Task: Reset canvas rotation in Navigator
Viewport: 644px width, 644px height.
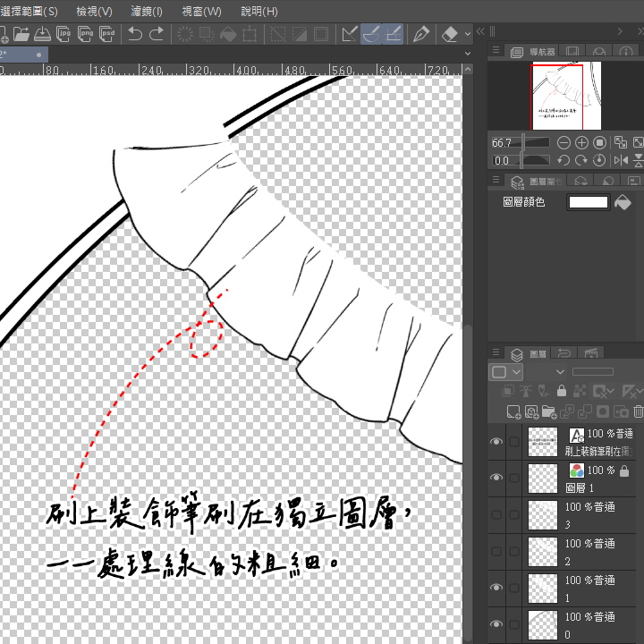Action: [599, 160]
